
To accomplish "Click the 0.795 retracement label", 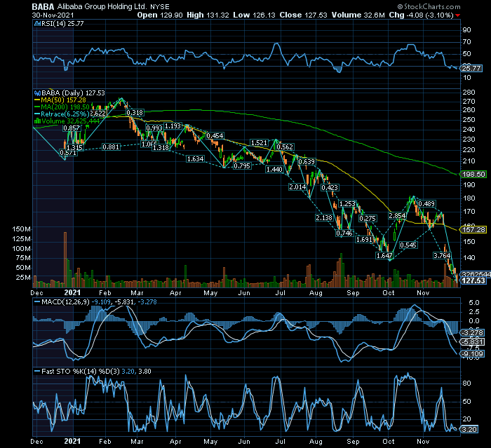I will [242, 165].
